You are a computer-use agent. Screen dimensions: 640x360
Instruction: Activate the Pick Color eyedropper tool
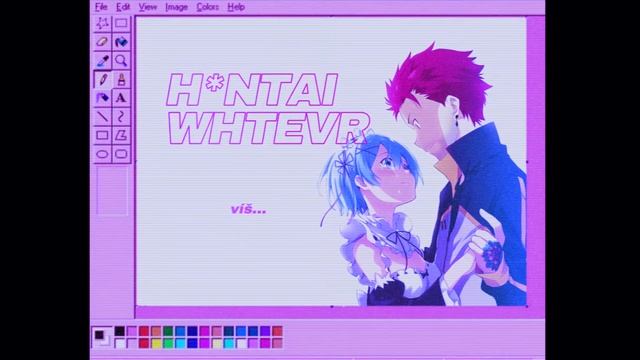pos(102,60)
